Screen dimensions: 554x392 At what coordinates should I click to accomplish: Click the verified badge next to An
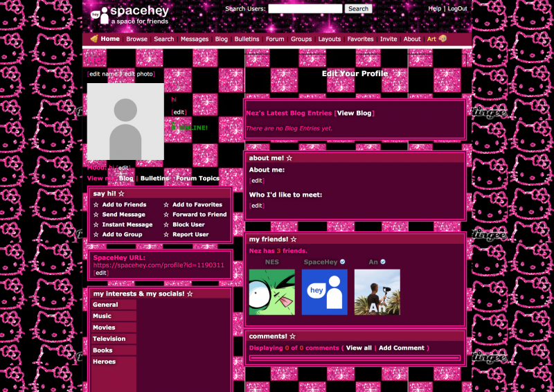[x=383, y=262]
